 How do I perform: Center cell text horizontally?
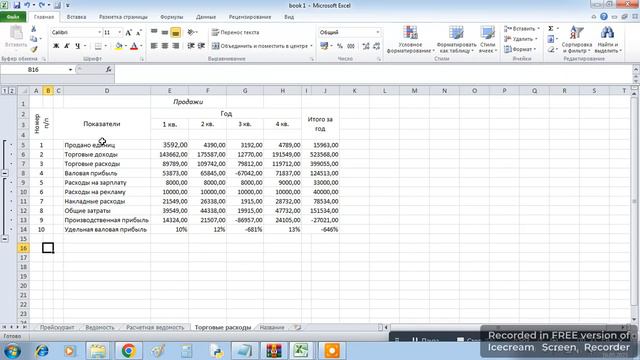[x=164, y=46]
